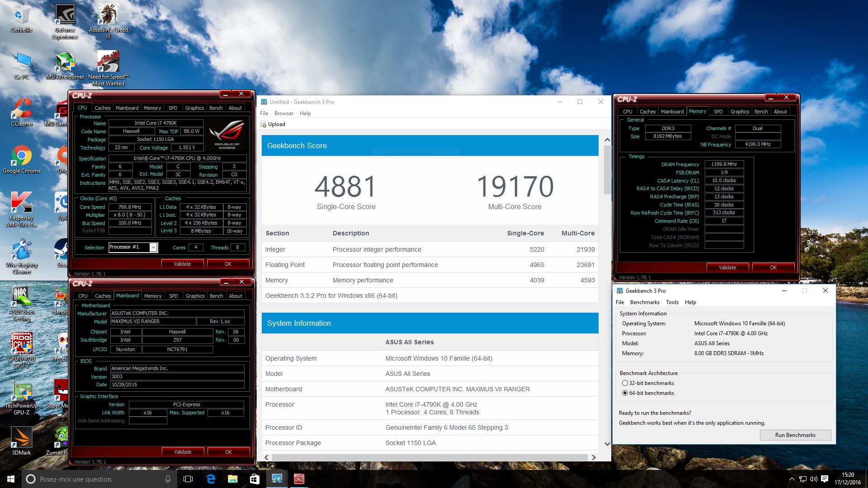Open the Windows Store taskbar icon
Screen dimensions: 868x488
(x=255, y=479)
